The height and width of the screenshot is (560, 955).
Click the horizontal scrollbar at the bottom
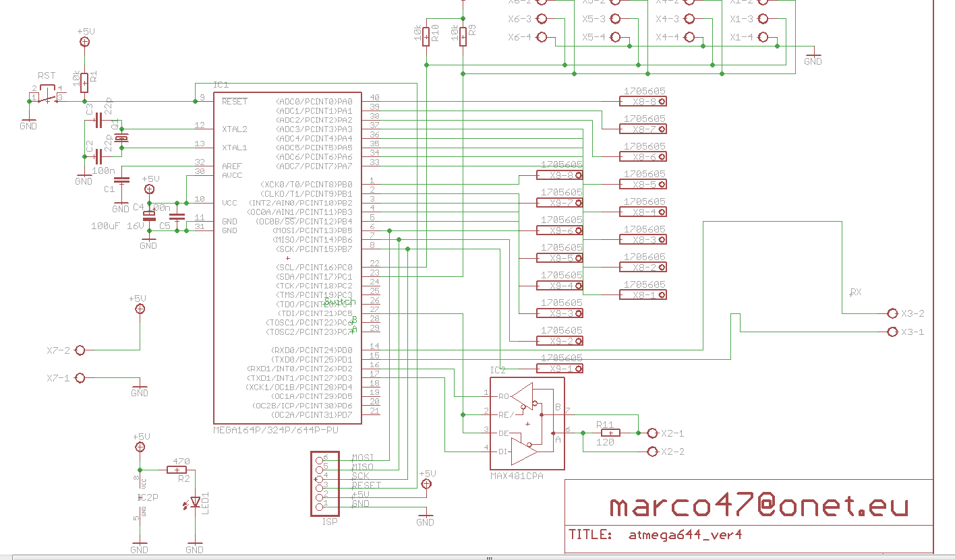tap(489, 558)
